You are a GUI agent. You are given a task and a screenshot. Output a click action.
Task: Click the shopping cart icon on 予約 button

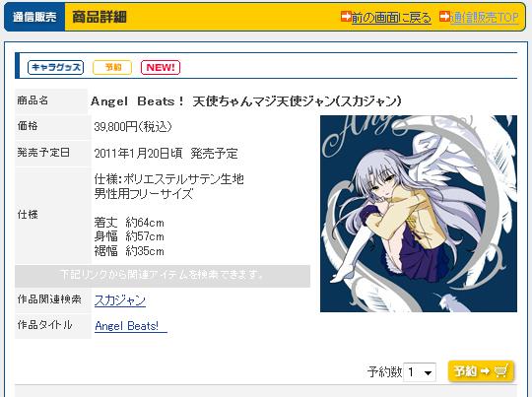pos(501,370)
